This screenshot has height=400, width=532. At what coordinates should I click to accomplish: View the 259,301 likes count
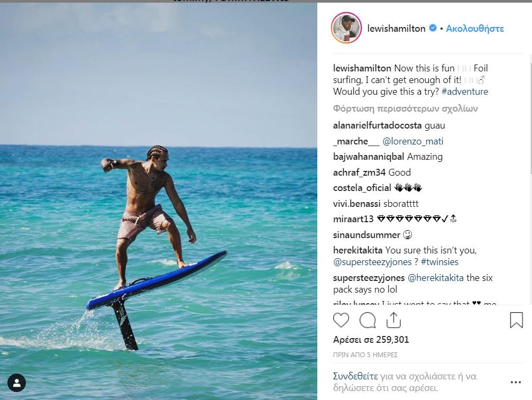(371, 340)
